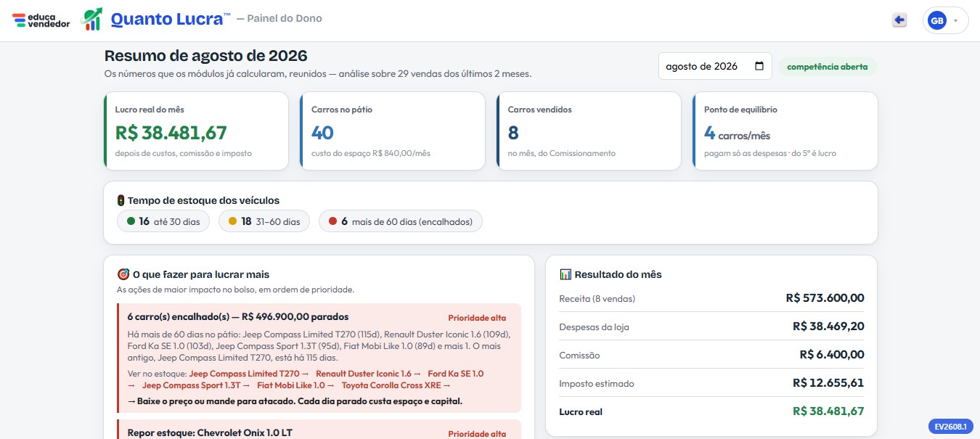
Task: Click the competência aberta badge
Action: pos(828,67)
